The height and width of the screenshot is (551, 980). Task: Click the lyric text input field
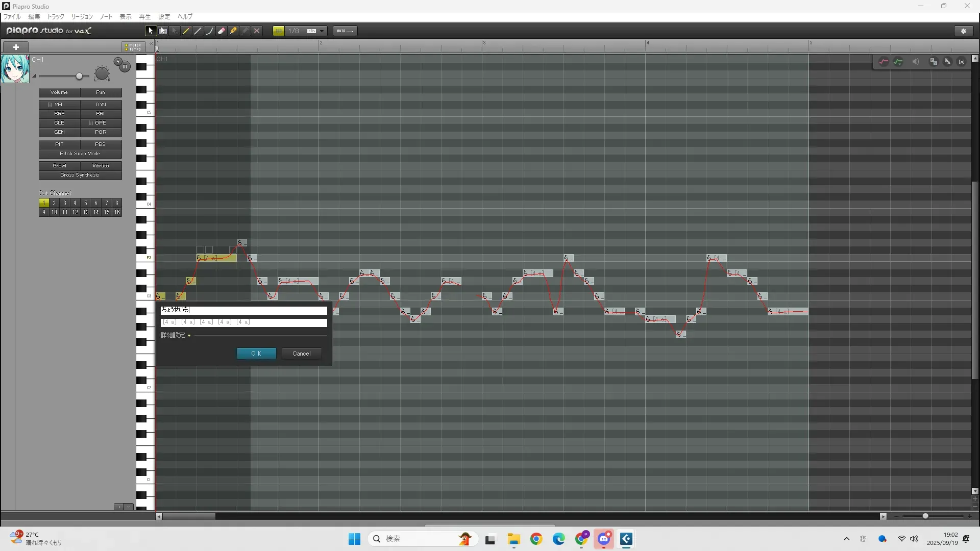243,310
